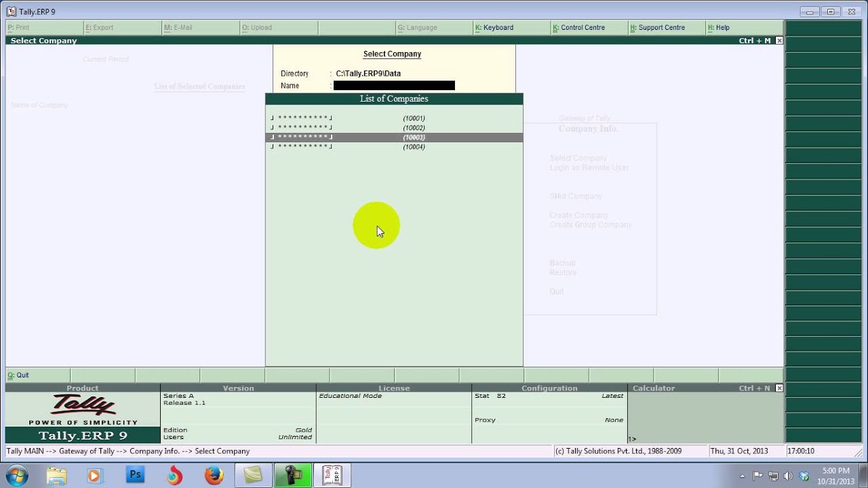The width and height of the screenshot is (868, 488).
Task: Click the Educational Mode license text
Action: [x=351, y=396]
